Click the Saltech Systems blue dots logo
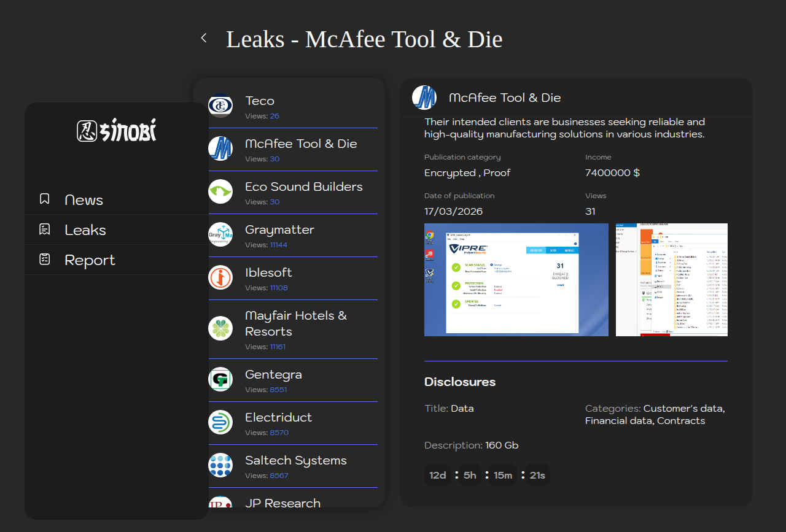This screenshot has width=786, height=532. pos(220,465)
